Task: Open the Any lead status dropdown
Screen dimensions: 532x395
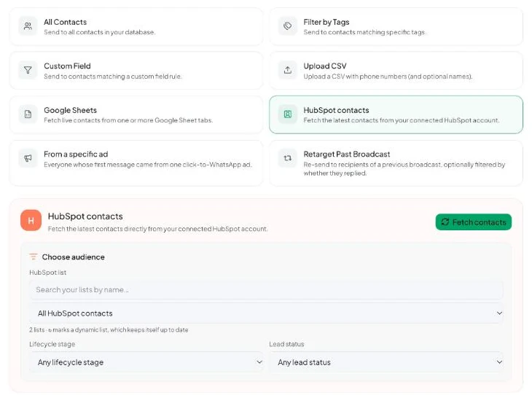Action: point(386,362)
